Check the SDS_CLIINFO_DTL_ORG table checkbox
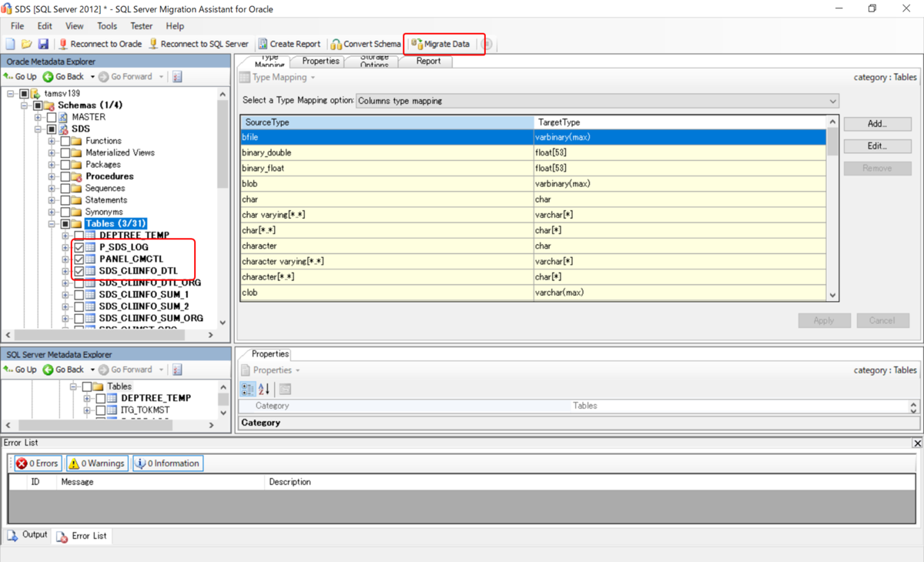Viewport: 924px width, 562px height. [x=79, y=283]
